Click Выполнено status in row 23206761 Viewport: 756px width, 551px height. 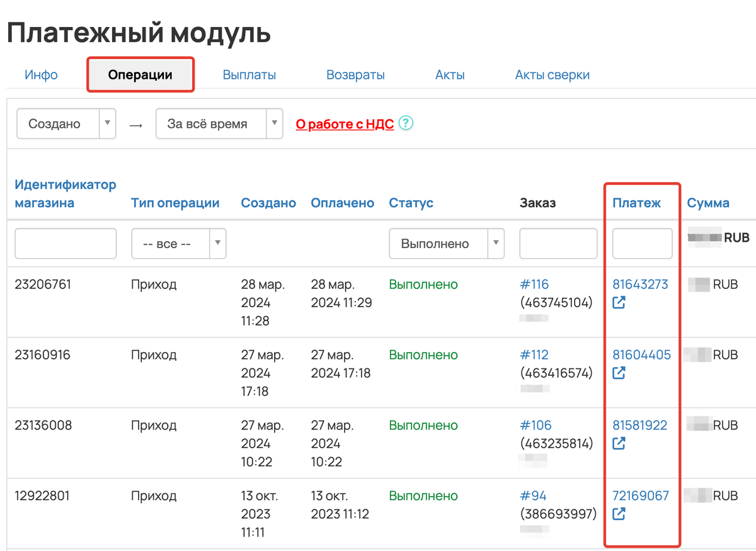(x=423, y=284)
